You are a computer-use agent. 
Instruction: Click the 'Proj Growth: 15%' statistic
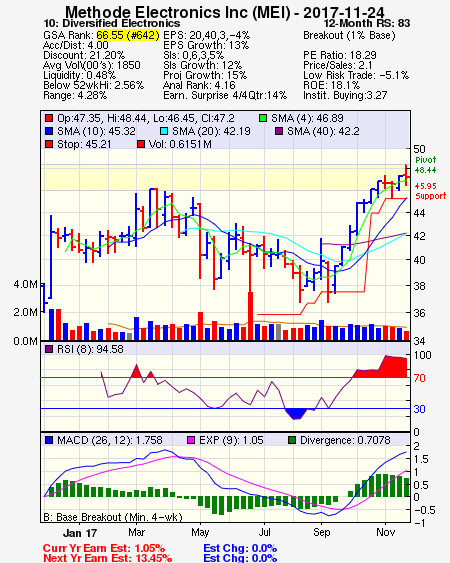(205, 75)
